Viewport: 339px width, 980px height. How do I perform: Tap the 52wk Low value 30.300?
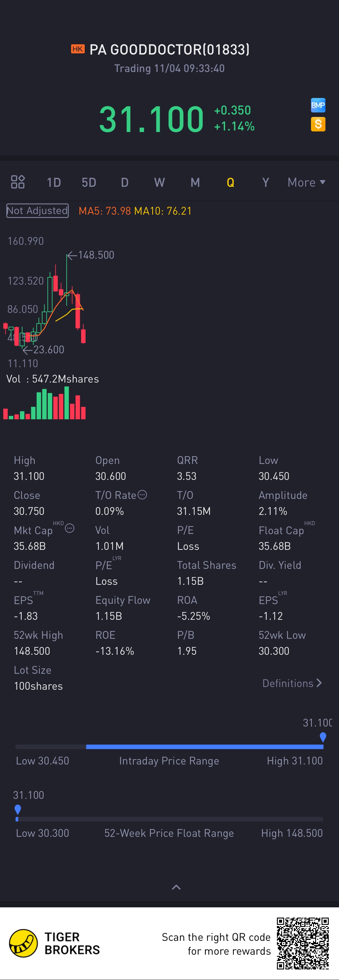coord(274,651)
